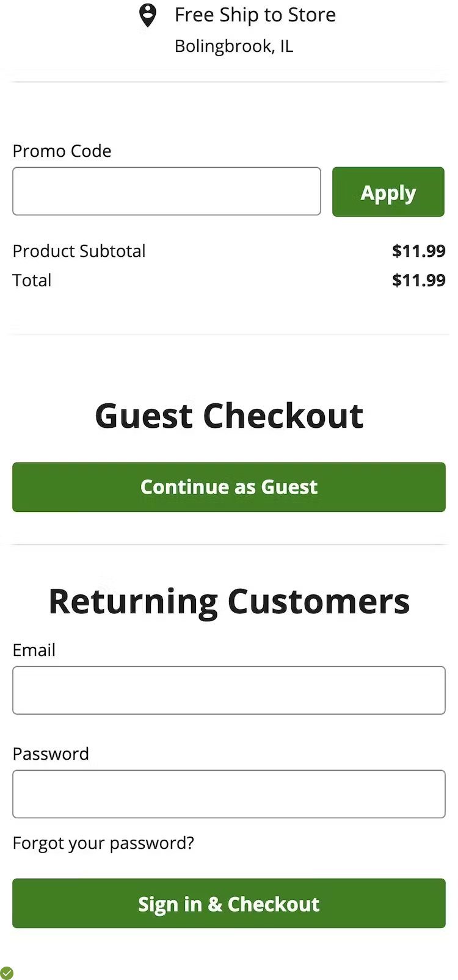Click the green checkmark badge icon
Screen dimensions: 458x980
[x=7, y=973]
